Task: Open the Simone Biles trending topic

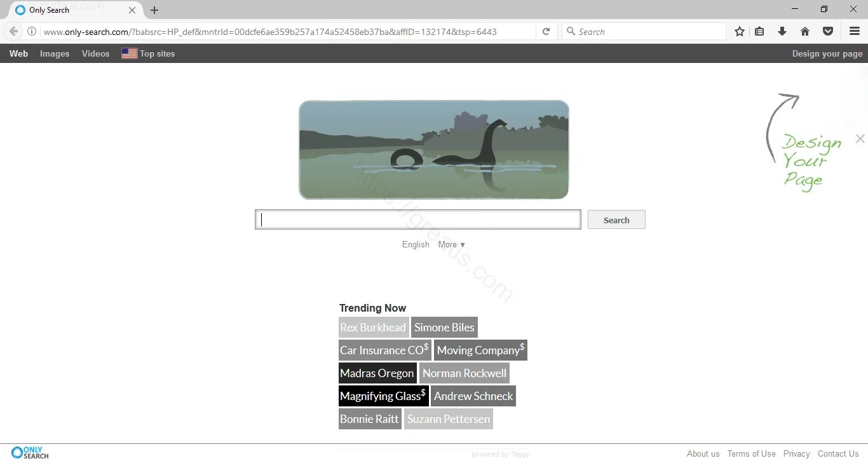Action: (x=444, y=328)
